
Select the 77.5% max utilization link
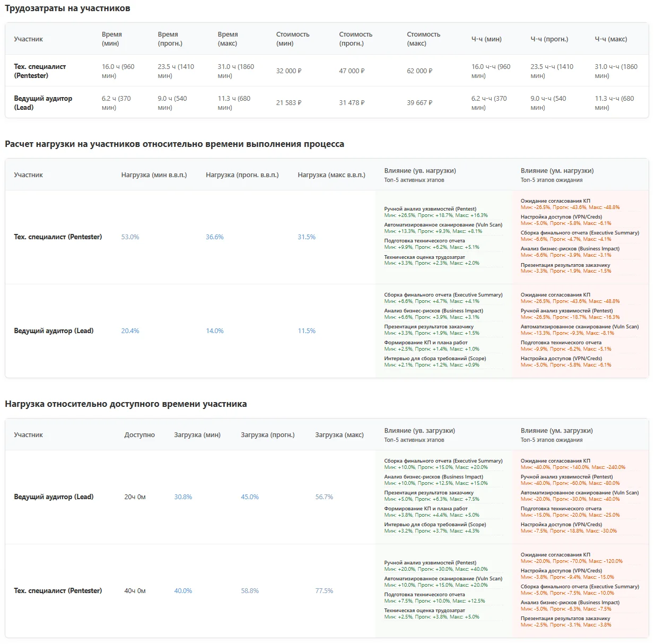click(x=324, y=591)
